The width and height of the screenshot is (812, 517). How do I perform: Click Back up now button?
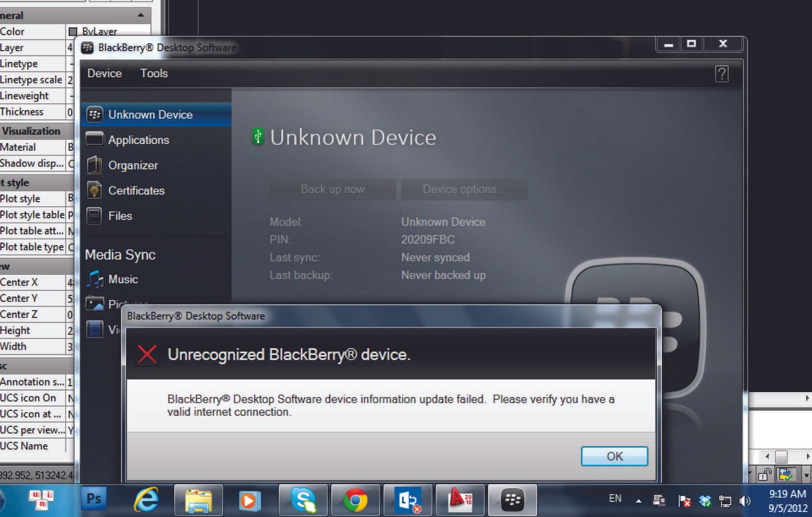point(332,189)
